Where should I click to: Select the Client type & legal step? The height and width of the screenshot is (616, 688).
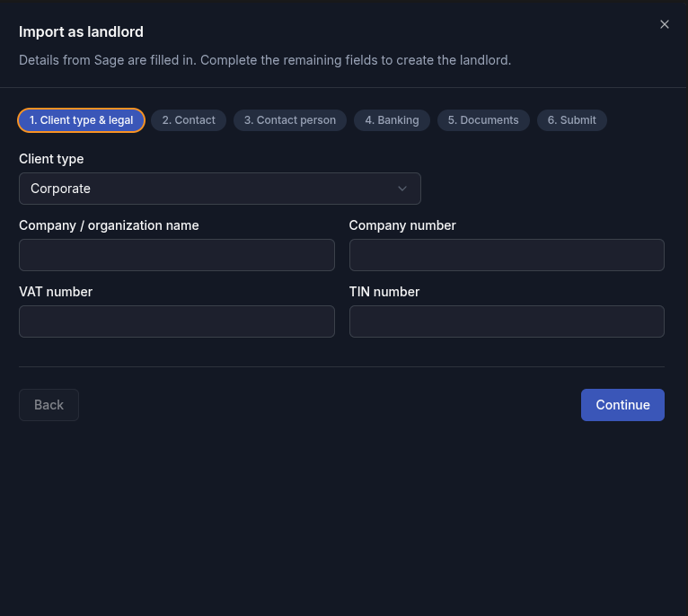click(81, 120)
